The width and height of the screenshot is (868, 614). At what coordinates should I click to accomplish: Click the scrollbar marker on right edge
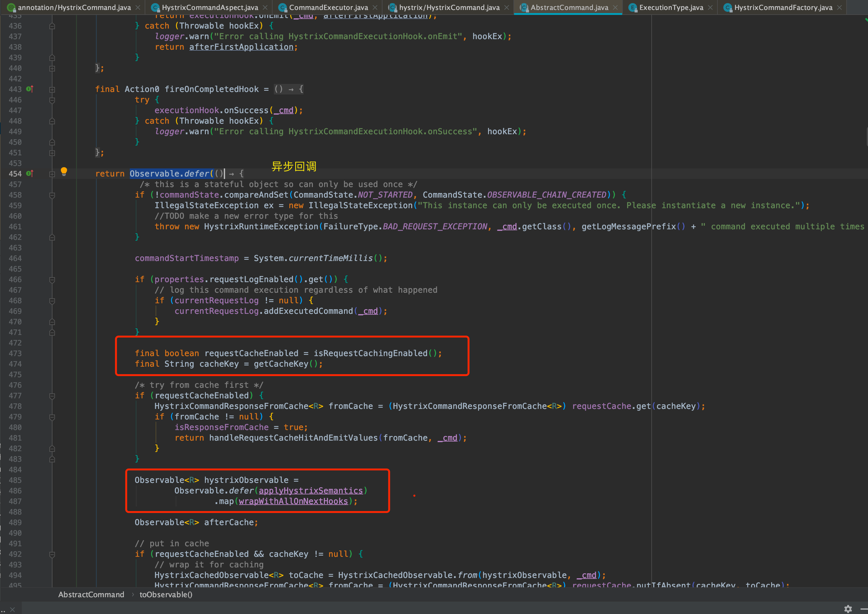[866, 136]
